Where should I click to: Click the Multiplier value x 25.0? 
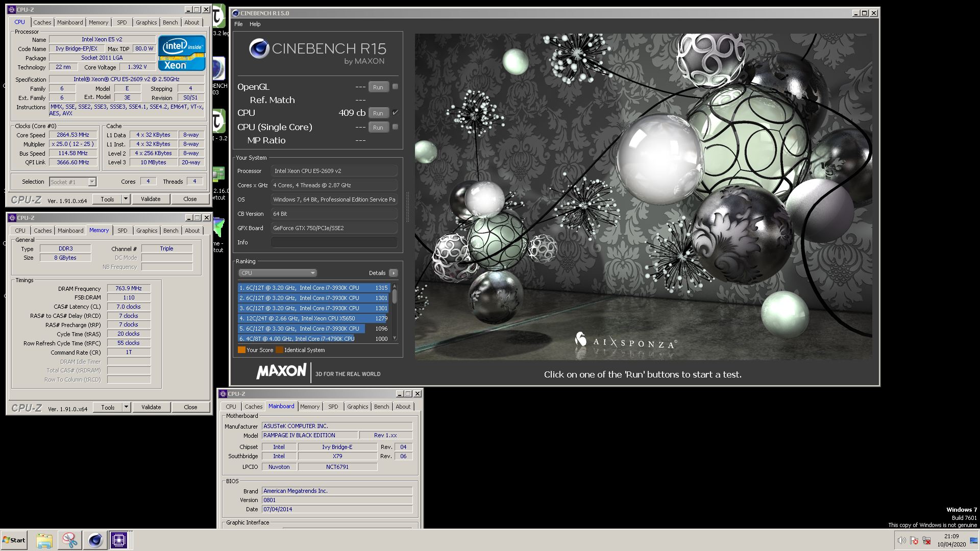tap(73, 144)
